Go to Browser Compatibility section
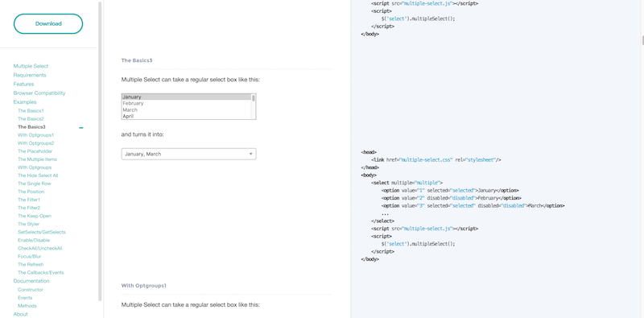The height and width of the screenshot is (318, 644). (x=39, y=93)
